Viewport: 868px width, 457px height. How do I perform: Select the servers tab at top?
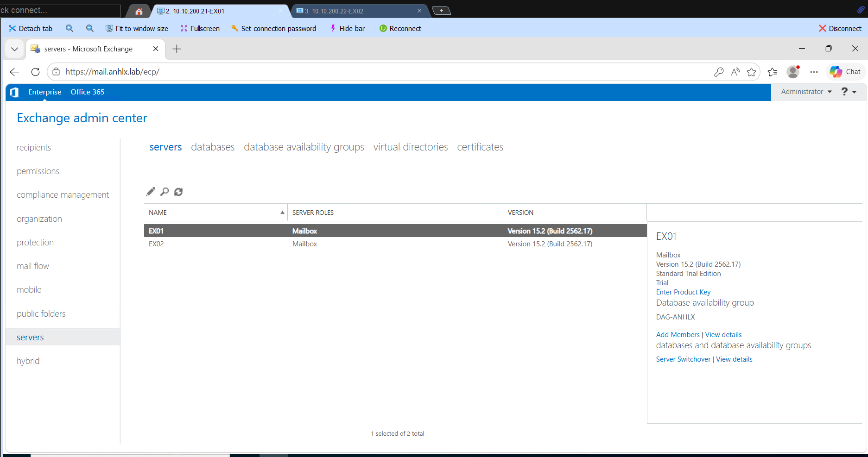(x=165, y=147)
